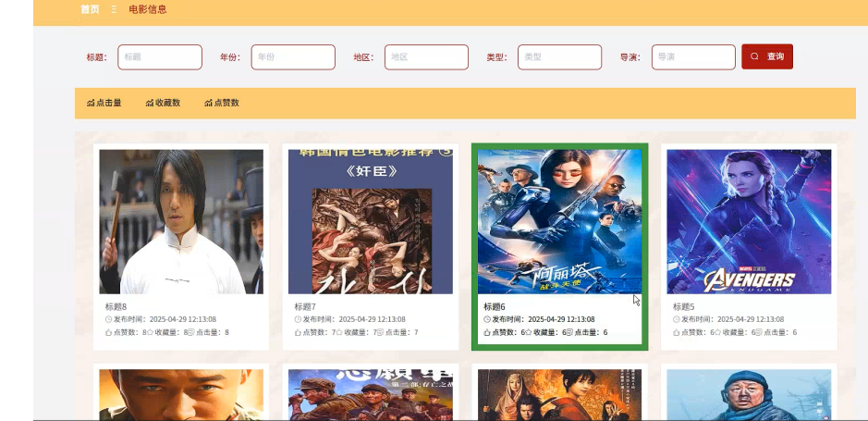Open the 阿丽塔 movie poster thumbnail
Screen dimensions: 868x421
coord(559,221)
